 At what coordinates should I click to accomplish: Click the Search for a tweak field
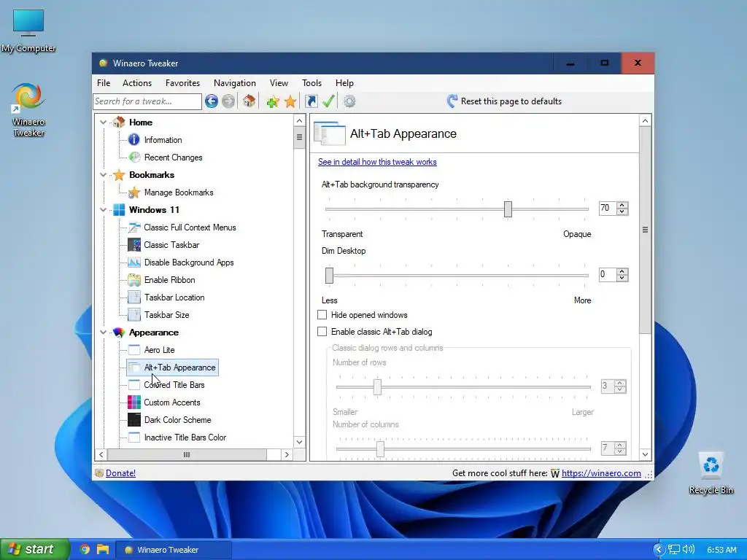[x=147, y=101]
